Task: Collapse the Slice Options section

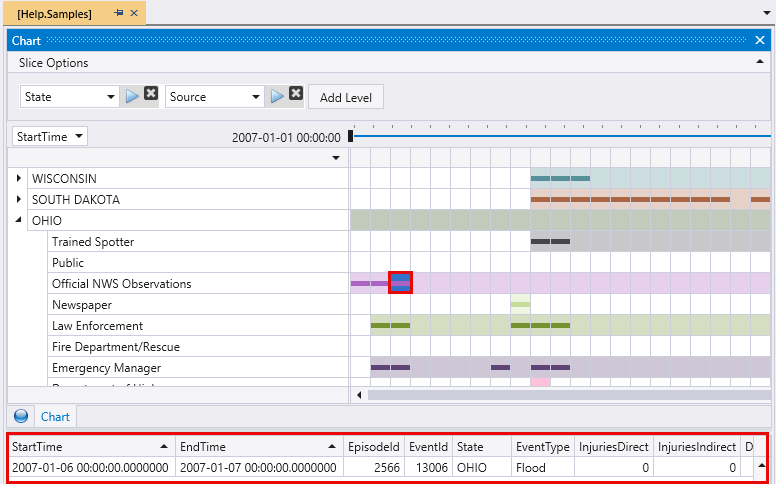Action: (x=760, y=62)
